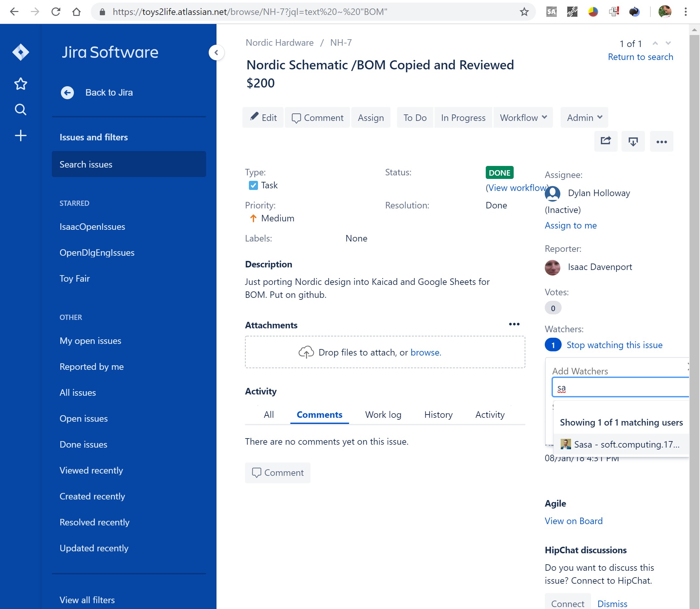Click Assign to me
Image resolution: width=700 pixels, height=609 pixels.
click(571, 225)
